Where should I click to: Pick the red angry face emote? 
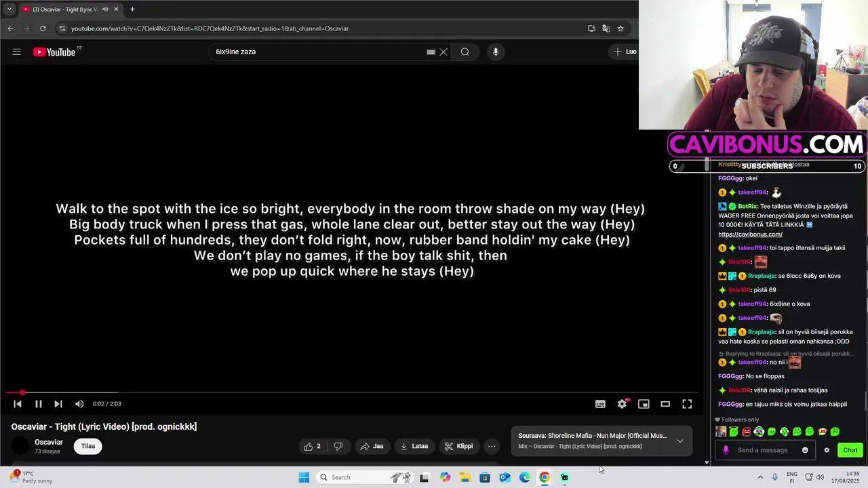pyautogui.click(x=747, y=432)
